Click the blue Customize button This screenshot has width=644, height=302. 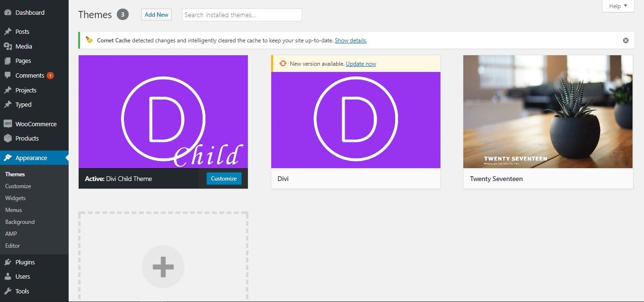click(x=224, y=179)
